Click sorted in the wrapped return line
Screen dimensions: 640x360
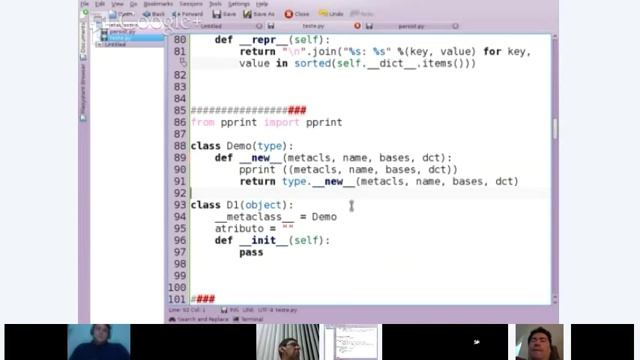[x=313, y=64]
